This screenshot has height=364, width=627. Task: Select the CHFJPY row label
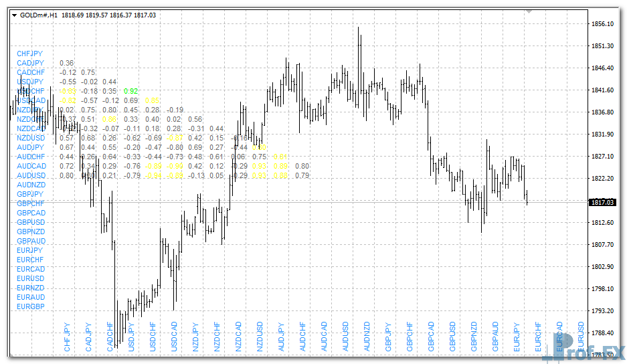click(x=30, y=53)
